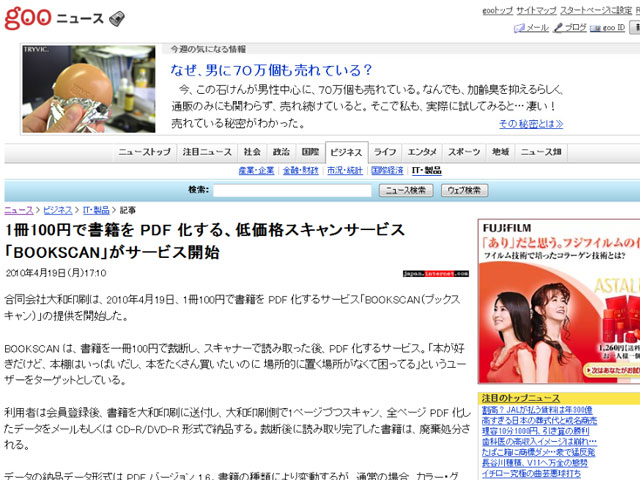Viewport: 640px width, 480px height.
Task: Open the gooトップ link
Action: pos(498,11)
